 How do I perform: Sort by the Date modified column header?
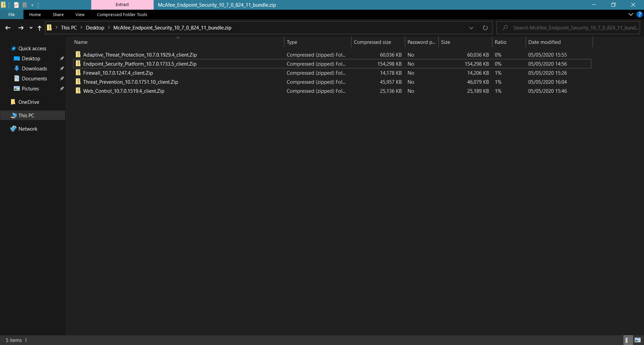[559, 42]
